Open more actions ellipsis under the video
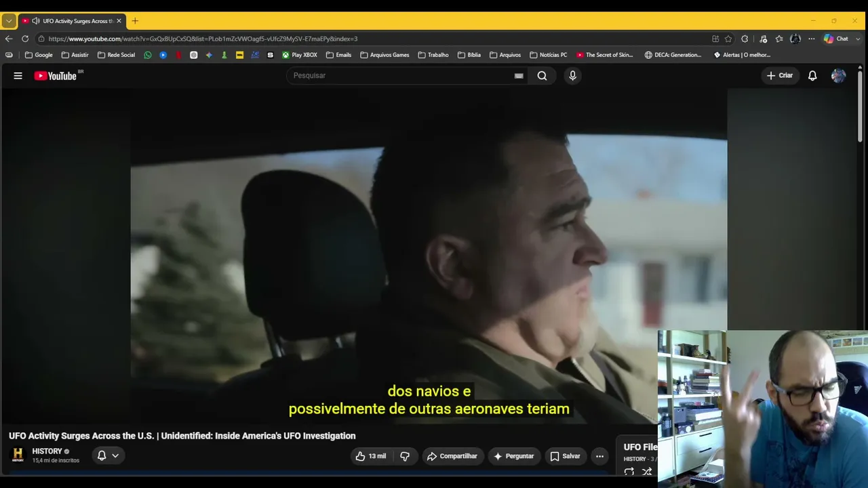The width and height of the screenshot is (868, 488). click(x=599, y=456)
